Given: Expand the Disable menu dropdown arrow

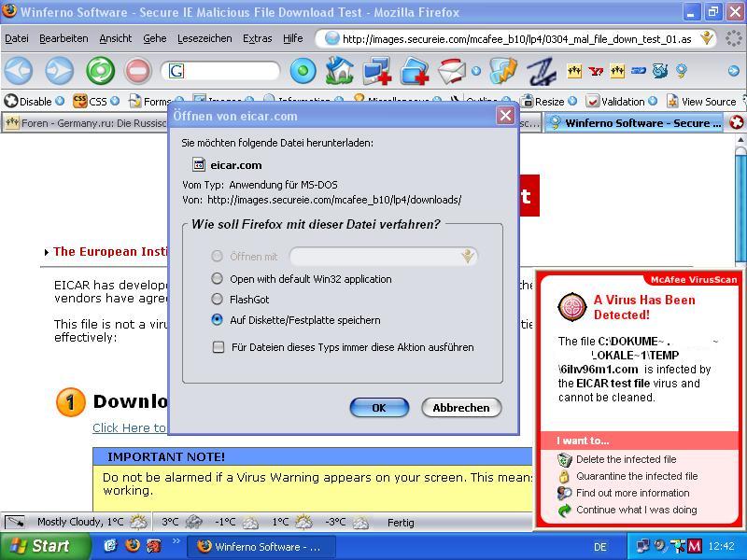Looking at the screenshot, I should point(60,101).
